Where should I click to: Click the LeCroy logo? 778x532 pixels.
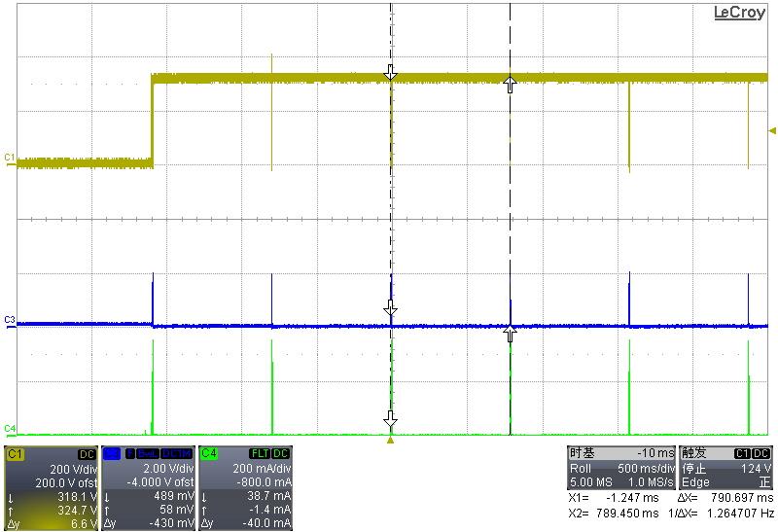click(739, 13)
